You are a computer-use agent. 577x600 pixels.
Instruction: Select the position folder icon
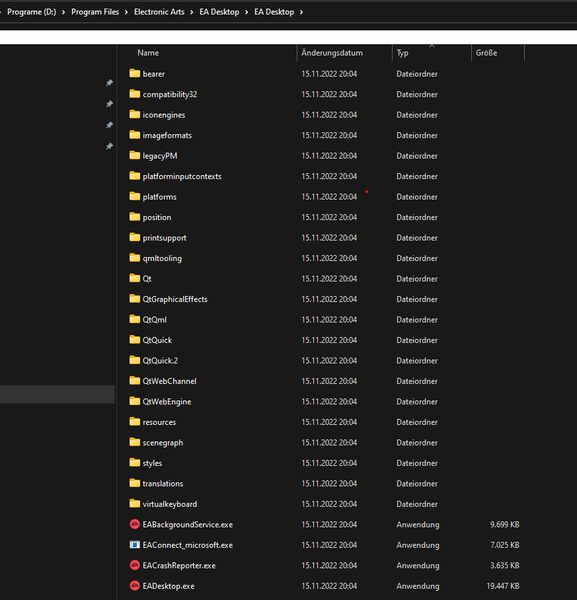[x=134, y=217]
